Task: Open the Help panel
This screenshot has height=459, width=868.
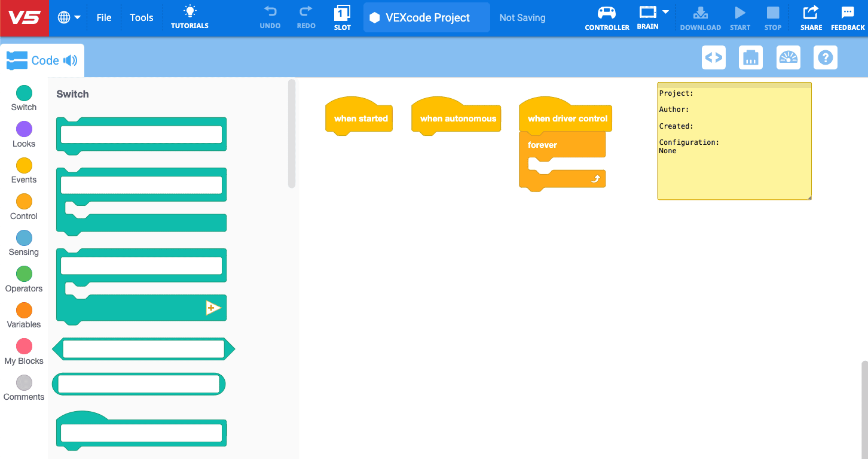Action: pyautogui.click(x=825, y=57)
